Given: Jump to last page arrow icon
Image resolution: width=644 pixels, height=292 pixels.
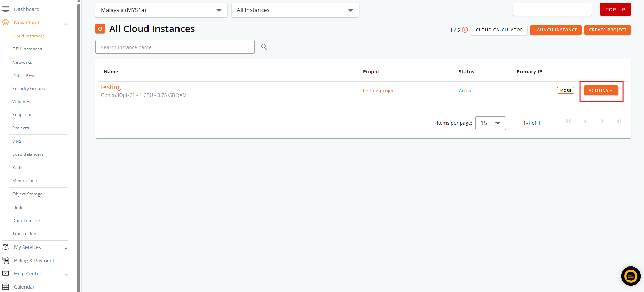Looking at the screenshot, I should coord(619,121).
